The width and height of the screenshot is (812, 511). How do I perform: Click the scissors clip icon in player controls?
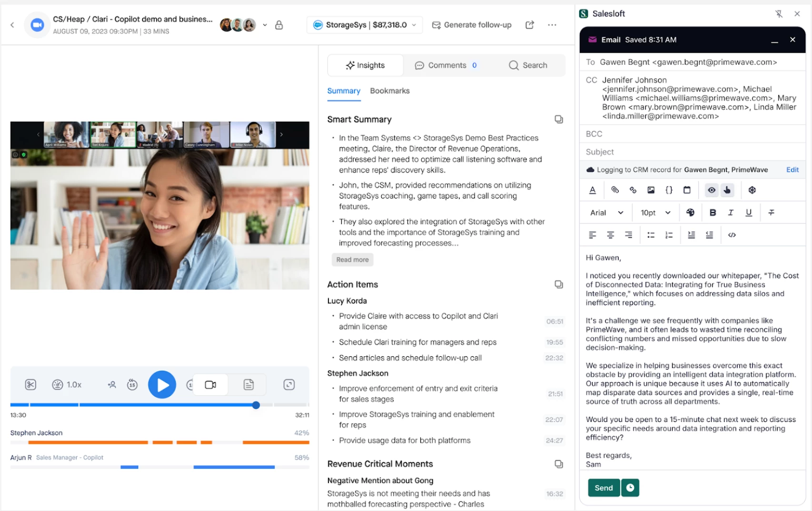(x=30, y=384)
